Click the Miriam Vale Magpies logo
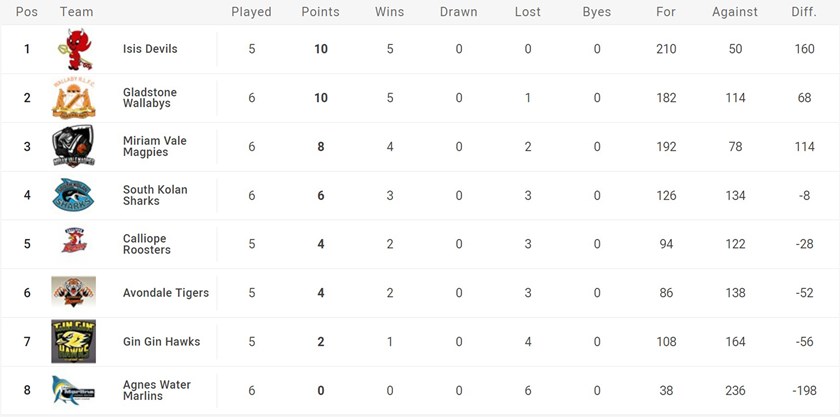The width and height of the screenshot is (840, 417). coord(74,146)
